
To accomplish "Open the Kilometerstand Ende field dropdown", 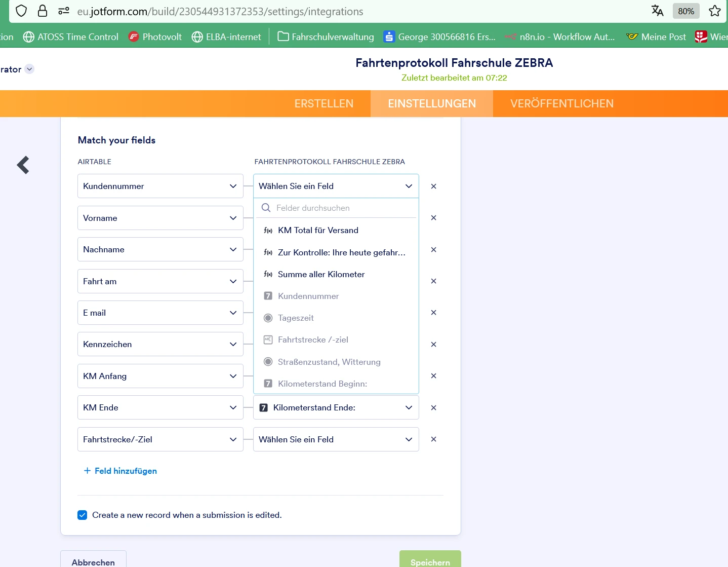I will [336, 407].
